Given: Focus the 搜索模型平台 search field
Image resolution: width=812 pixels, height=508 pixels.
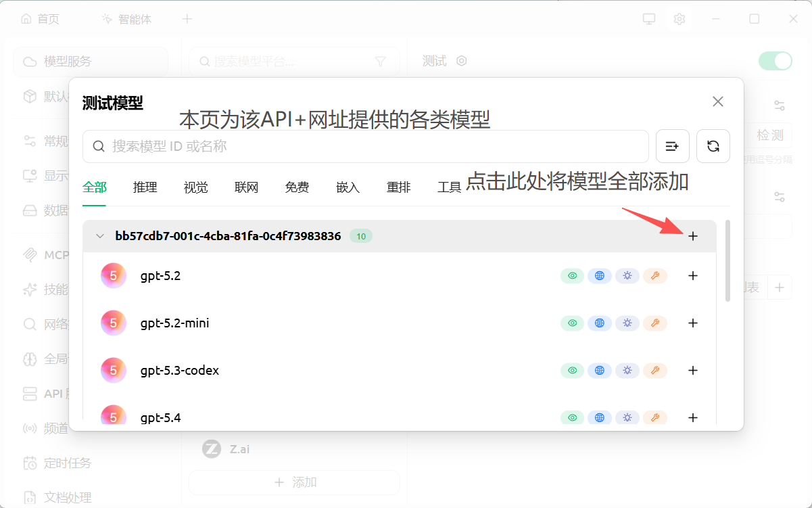Looking at the screenshot, I should click(294, 62).
